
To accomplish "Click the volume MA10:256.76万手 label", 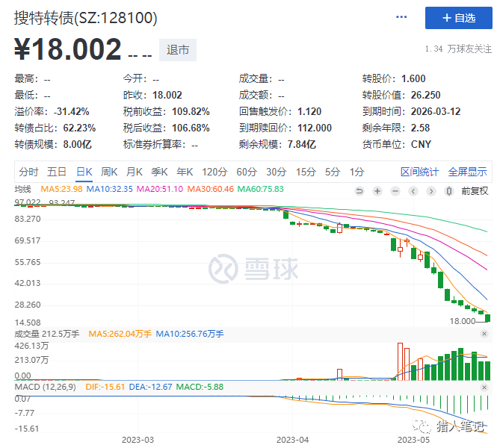I will [190, 334].
